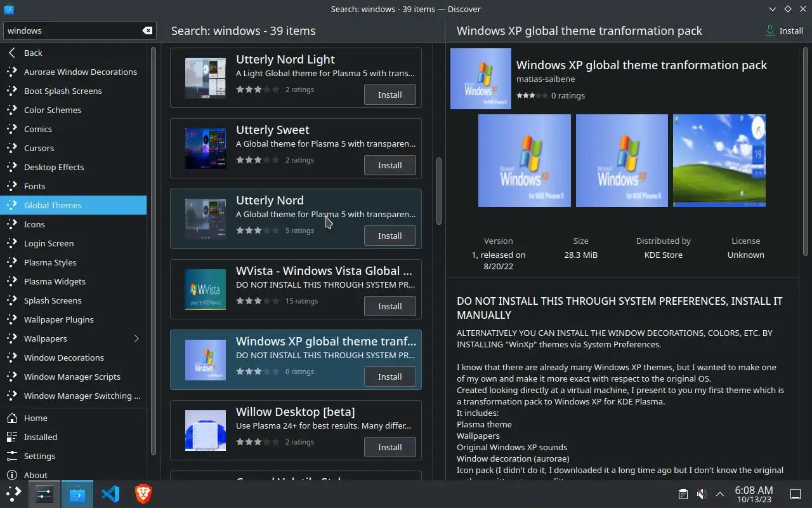
Task: Open the Splash Screens category
Action: (x=73, y=300)
